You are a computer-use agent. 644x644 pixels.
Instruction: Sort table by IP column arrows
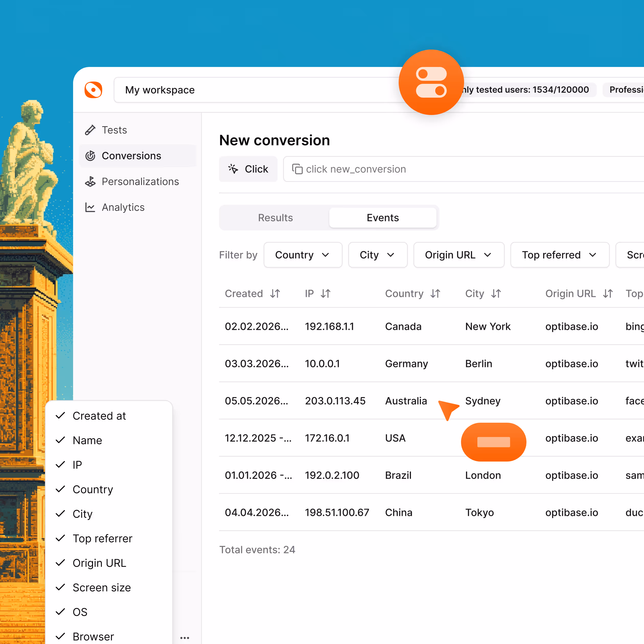[326, 294]
